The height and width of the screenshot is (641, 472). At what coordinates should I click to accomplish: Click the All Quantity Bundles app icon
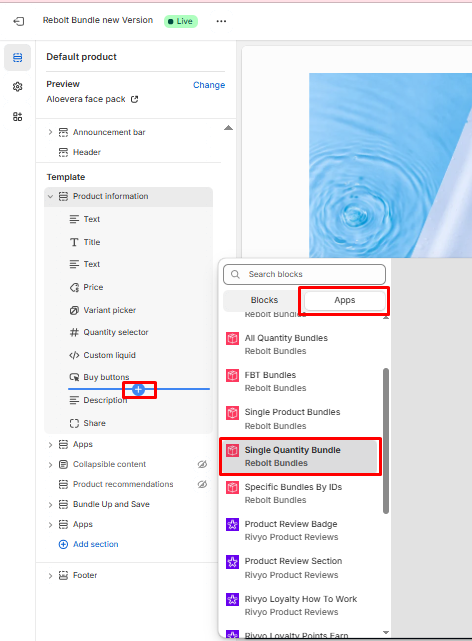click(233, 338)
